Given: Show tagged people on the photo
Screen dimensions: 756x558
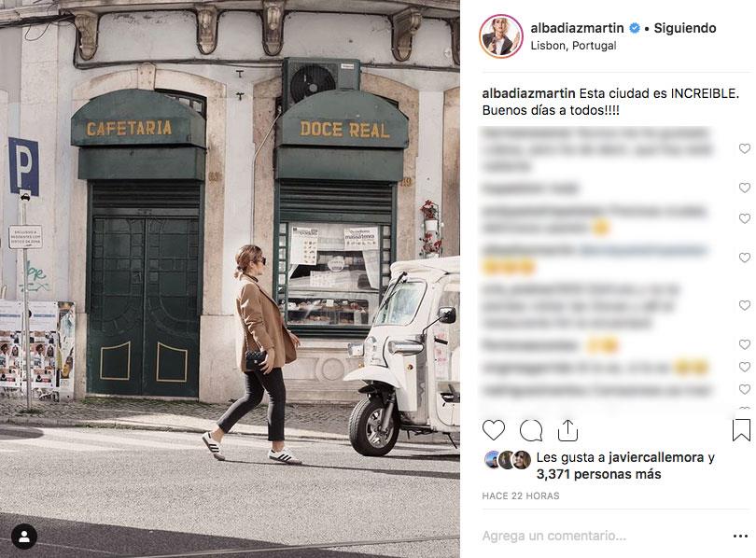Looking at the screenshot, I should (x=24, y=536).
